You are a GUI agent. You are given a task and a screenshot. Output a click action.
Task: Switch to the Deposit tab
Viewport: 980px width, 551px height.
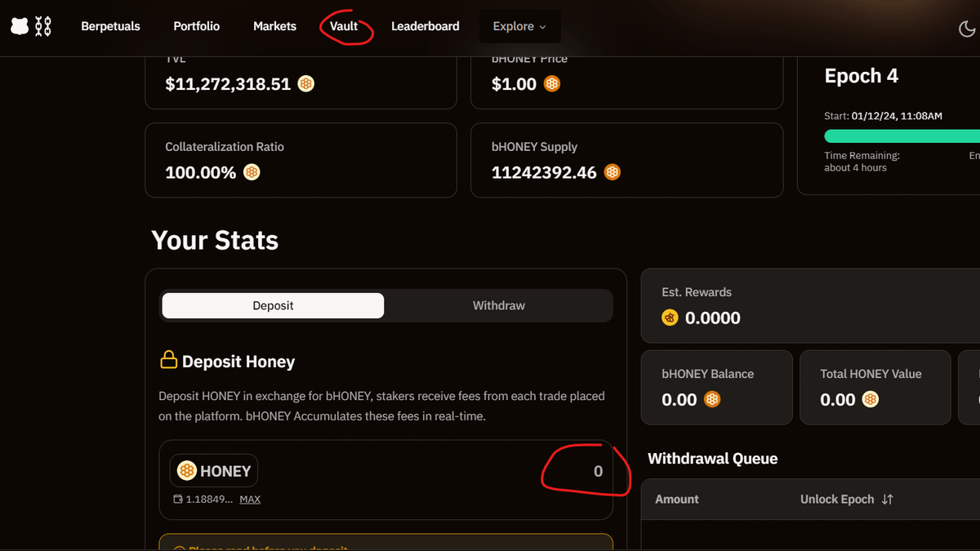click(x=273, y=305)
